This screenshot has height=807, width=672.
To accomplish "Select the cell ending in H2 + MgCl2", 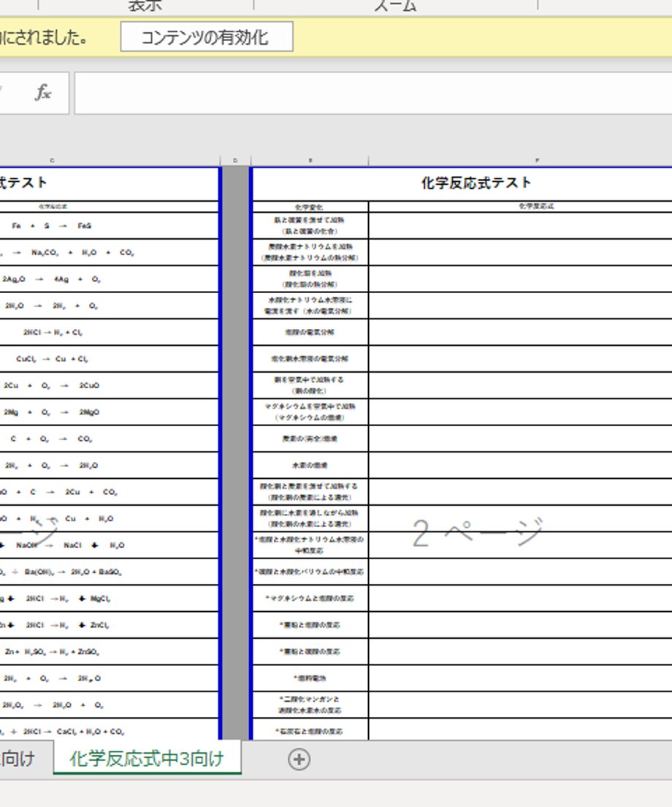I will pyautogui.click(x=110, y=599).
